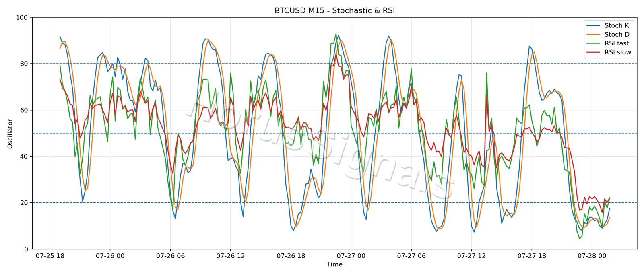Click the Time x-axis label
The height and width of the screenshot is (276, 644).
click(334, 265)
